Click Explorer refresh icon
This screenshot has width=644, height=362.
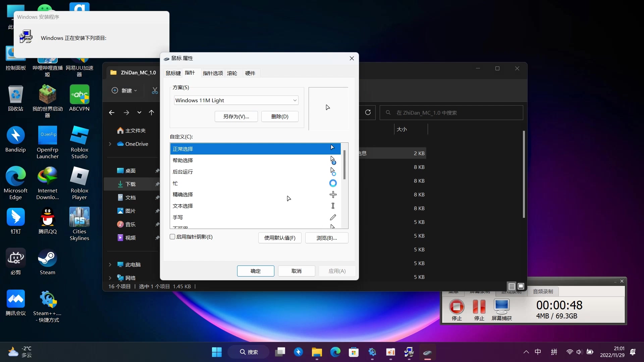point(368,112)
